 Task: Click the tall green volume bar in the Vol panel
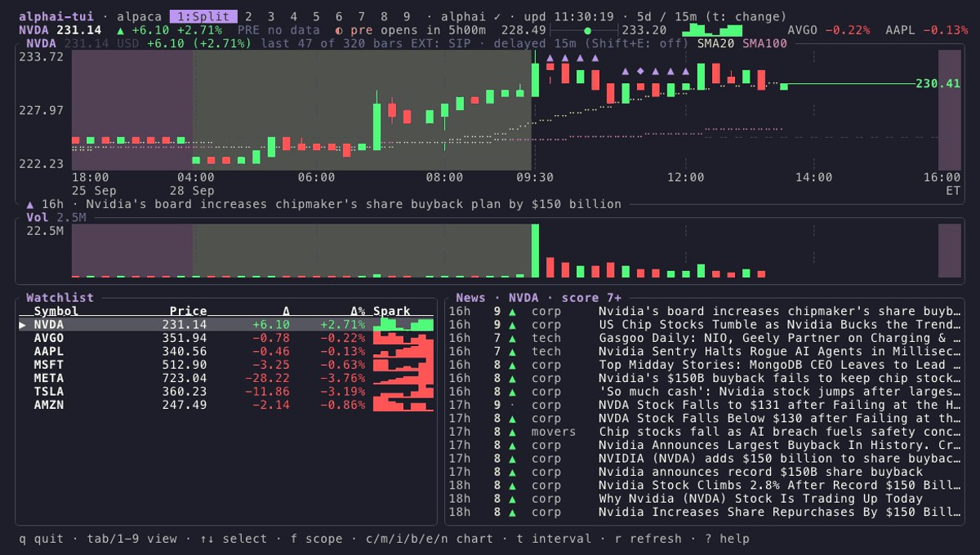(536, 251)
